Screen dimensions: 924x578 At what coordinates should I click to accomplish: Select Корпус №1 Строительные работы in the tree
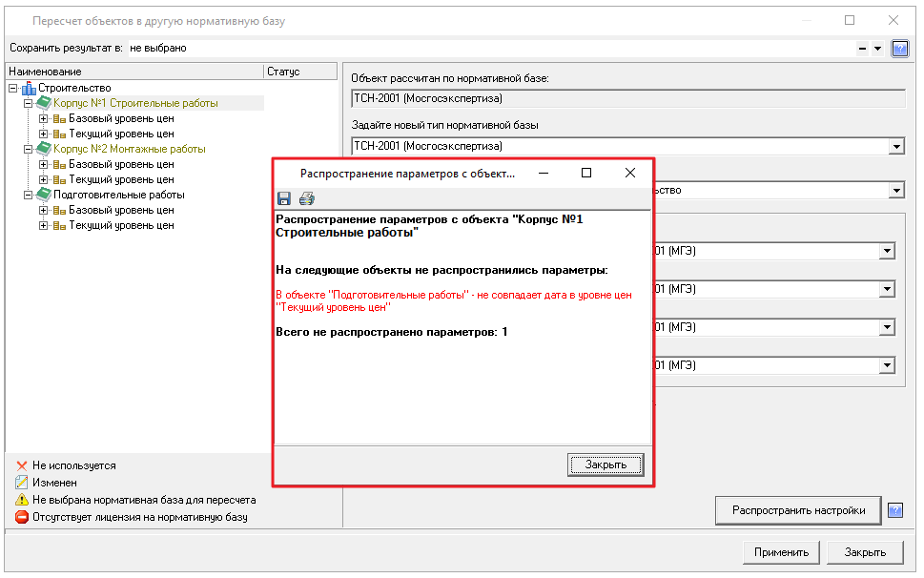(x=135, y=103)
